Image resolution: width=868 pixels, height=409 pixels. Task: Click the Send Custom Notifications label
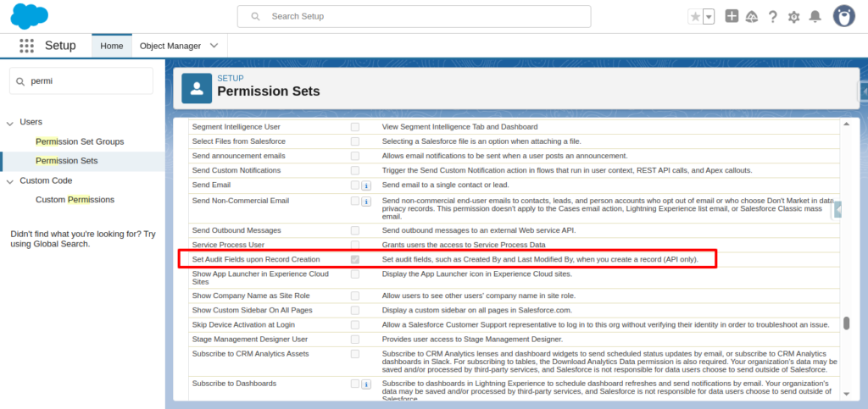point(236,170)
